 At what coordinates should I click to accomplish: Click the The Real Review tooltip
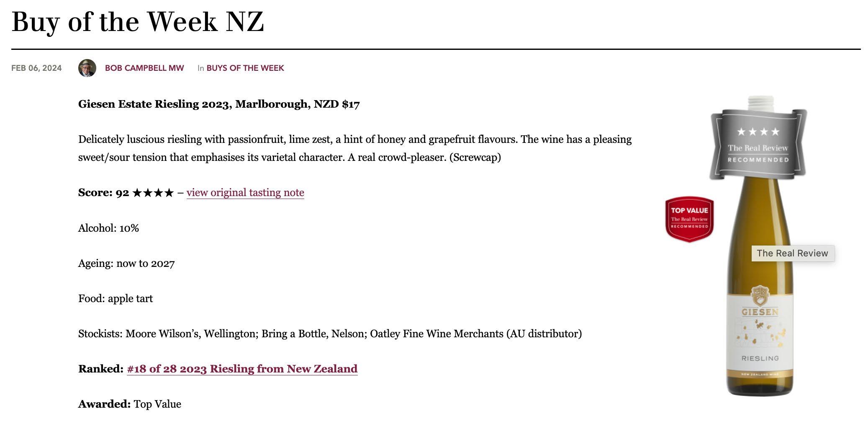pos(793,253)
